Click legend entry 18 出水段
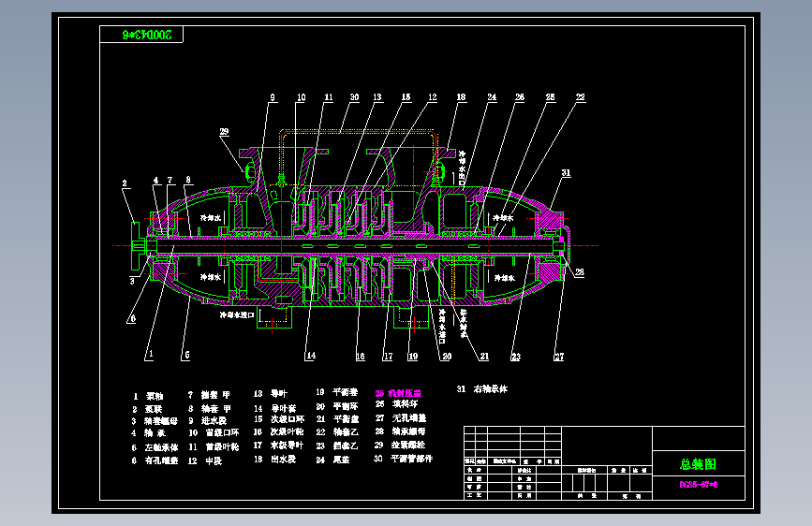Viewport: 812px width, 526px height. (x=274, y=460)
